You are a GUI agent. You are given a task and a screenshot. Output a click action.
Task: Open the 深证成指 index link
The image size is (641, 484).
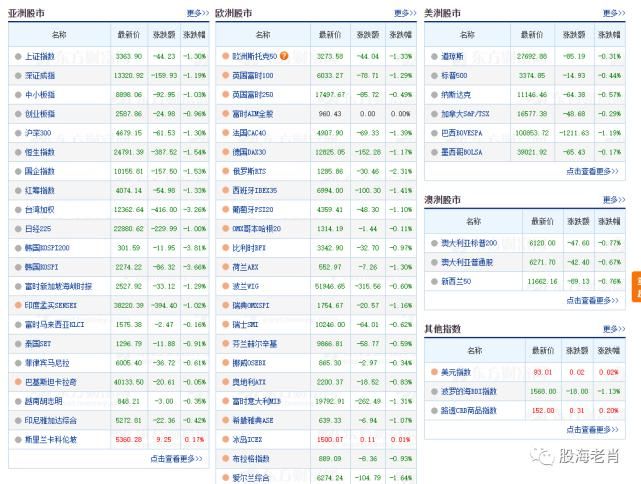(x=40, y=76)
